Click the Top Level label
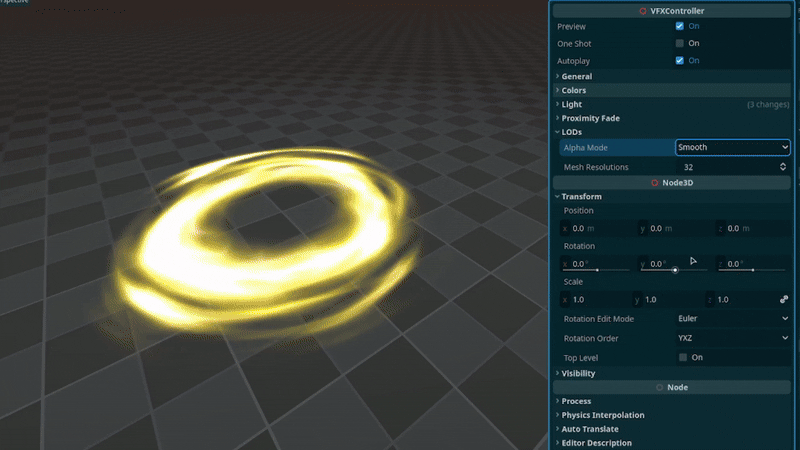Viewport: 800px width, 450px height. tap(581, 358)
